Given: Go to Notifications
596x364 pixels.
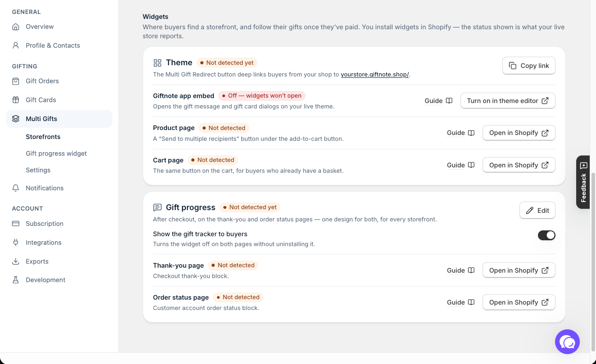Looking at the screenshot, I should [x=59, y=188].
